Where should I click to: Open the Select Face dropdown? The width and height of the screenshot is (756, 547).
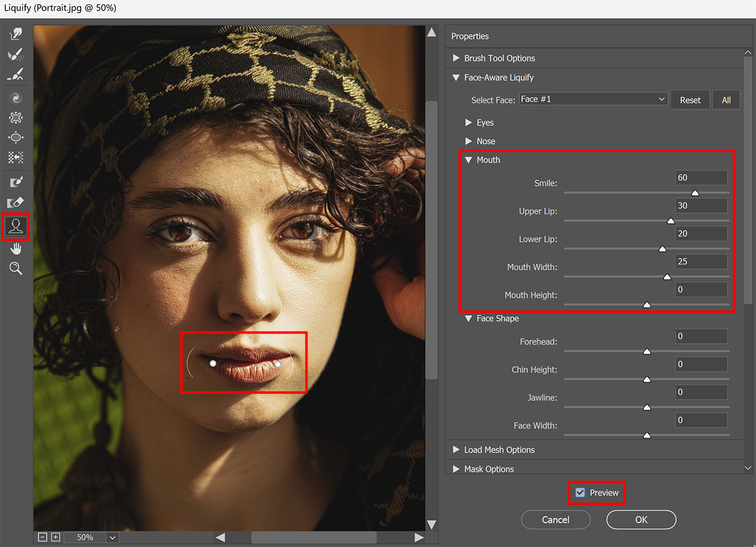pyautogui.click(x=592, y=99)
